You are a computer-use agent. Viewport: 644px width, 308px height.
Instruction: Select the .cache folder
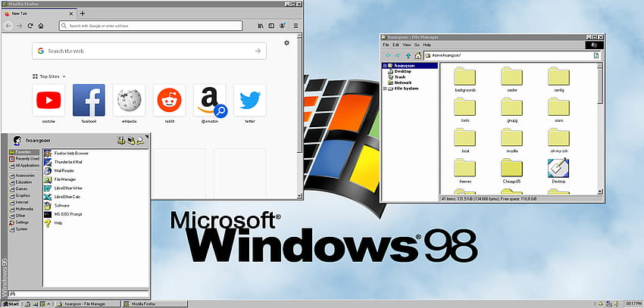coord(511,80)
